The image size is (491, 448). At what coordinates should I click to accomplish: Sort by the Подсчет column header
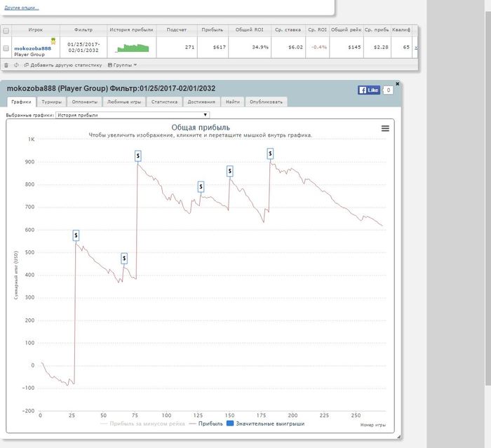[177, 30]
